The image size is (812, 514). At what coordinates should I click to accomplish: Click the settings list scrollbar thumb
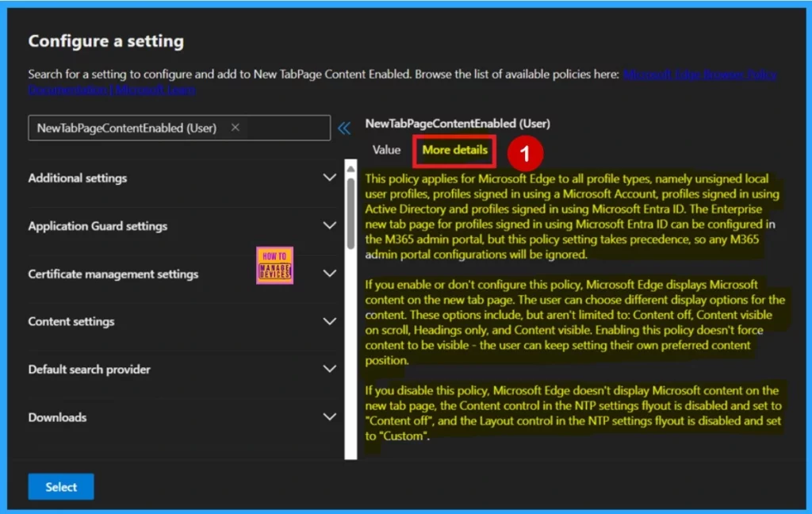[x=350, y=213]
